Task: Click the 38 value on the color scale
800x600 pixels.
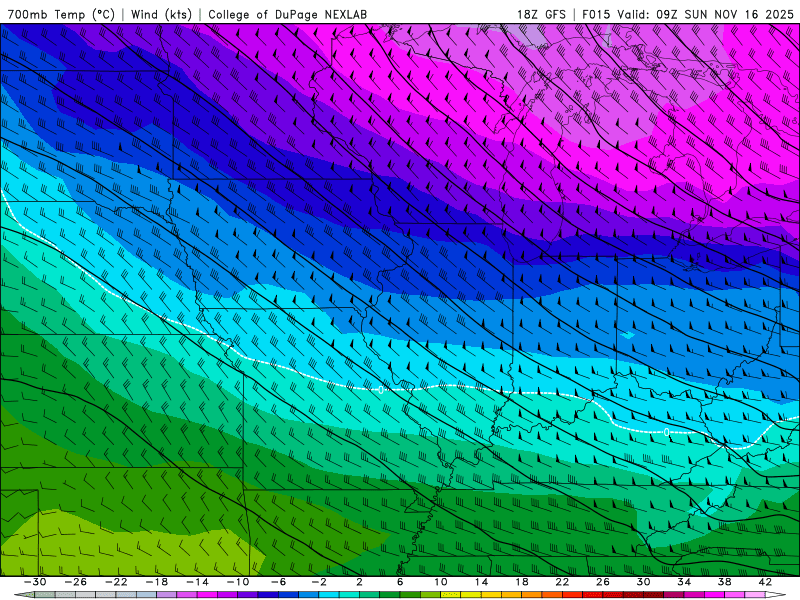Action: (724, 582)
